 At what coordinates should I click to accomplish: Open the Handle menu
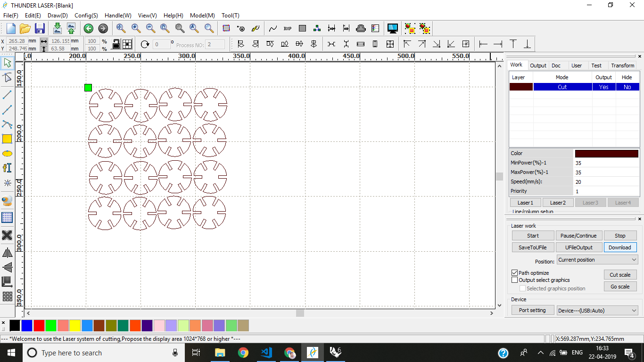(118, 16)
